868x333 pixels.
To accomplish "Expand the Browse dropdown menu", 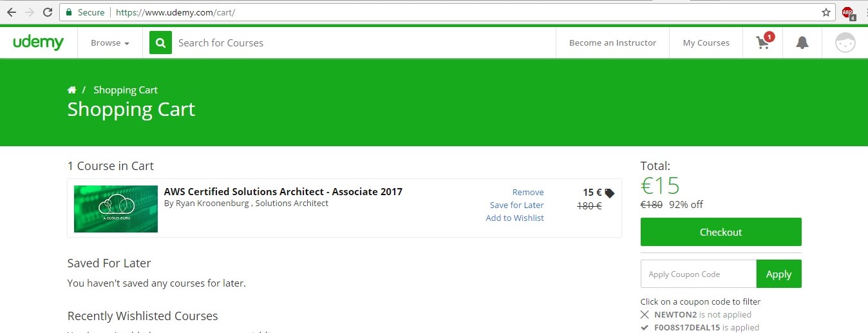I will click(110, 43).
